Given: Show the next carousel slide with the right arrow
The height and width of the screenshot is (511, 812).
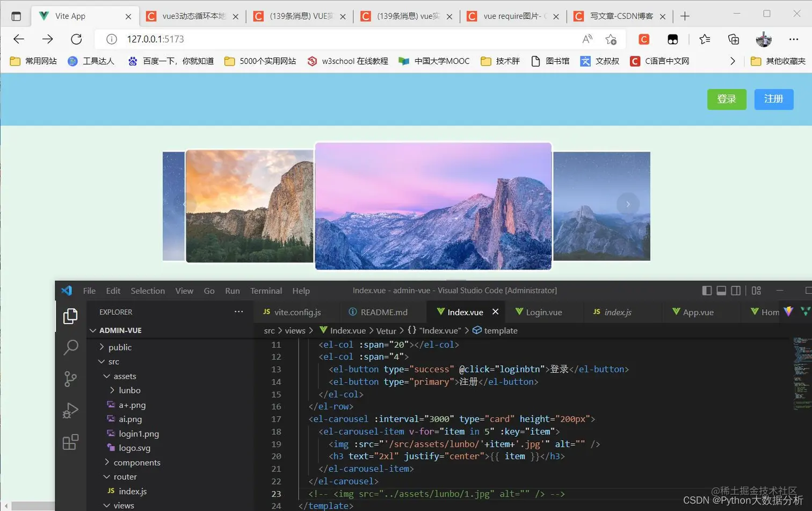Looking at the screenshot, I should tap(628, 204).
